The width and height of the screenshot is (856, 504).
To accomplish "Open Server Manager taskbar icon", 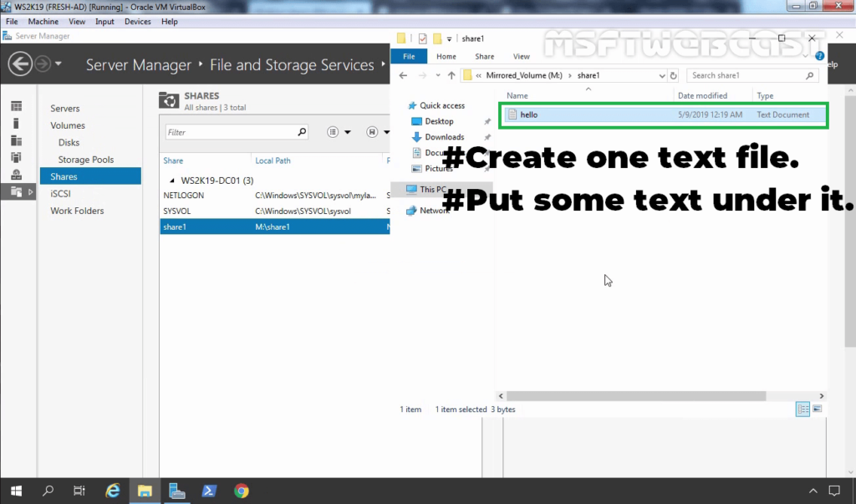I will pos(176,491).
